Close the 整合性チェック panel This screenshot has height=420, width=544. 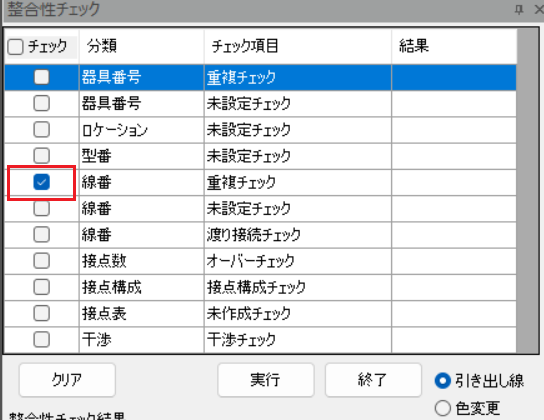pos(539,9)
